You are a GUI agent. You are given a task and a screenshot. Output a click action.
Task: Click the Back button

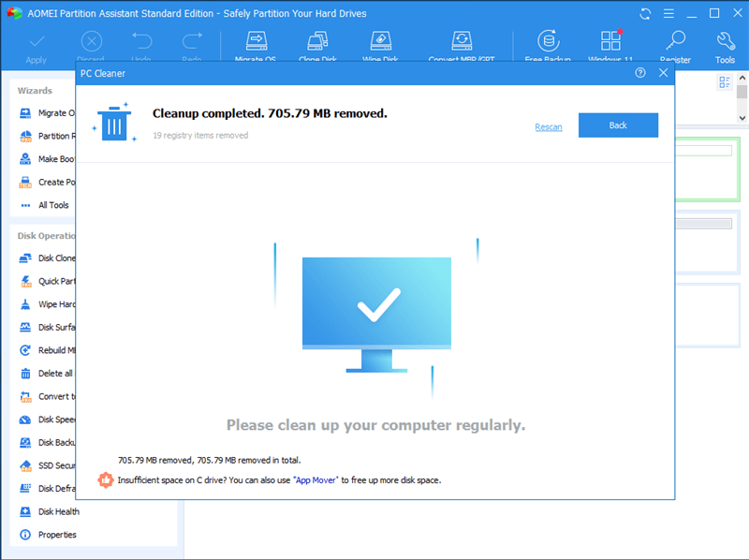coord(618,125)
